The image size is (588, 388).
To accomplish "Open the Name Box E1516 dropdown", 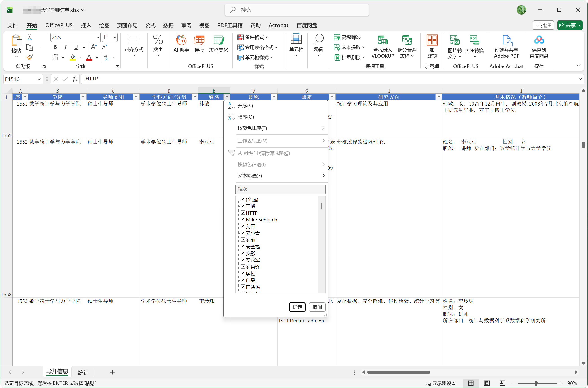I will (39, 79).
